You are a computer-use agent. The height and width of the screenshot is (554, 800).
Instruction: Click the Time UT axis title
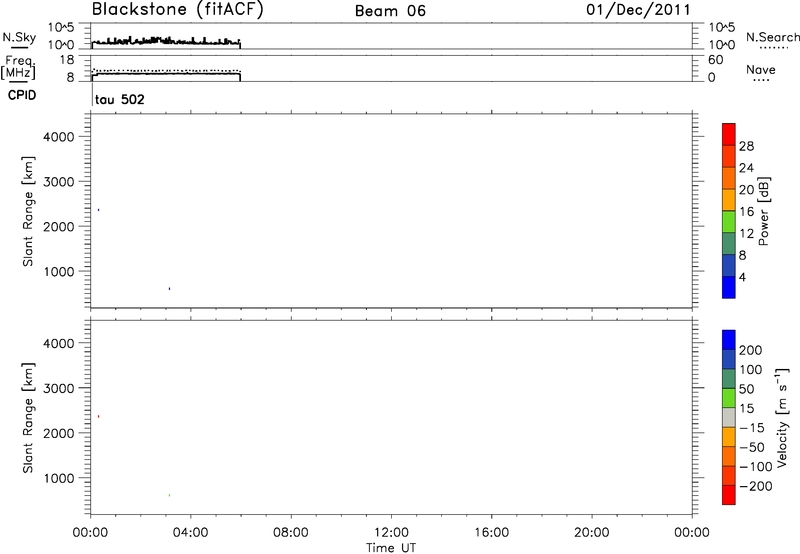pyautogui.click(x=391, y=548)
